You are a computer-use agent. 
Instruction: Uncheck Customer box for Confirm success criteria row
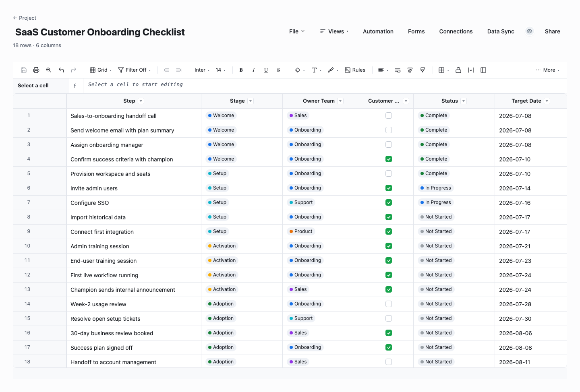point(389,159)
